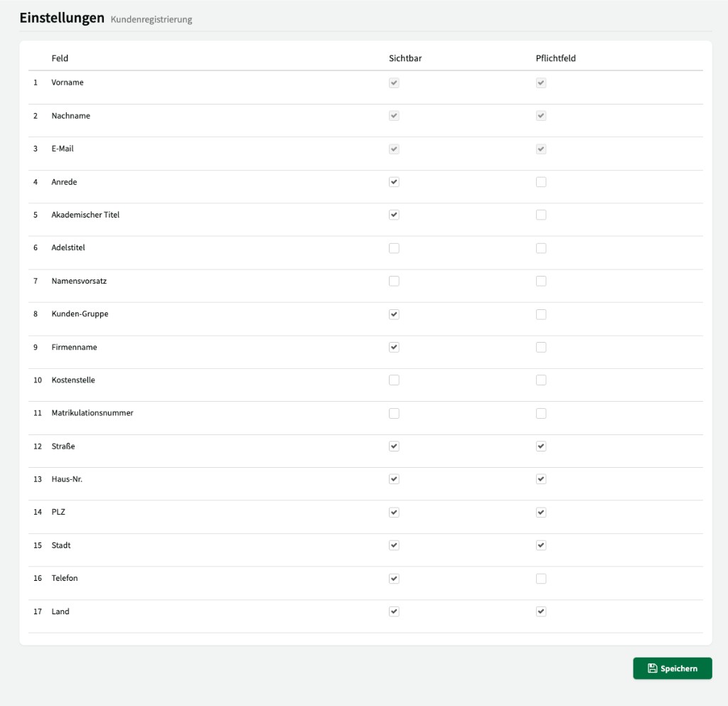Click the Sichtbar column header
Image resolution: width=728 pixels, height=706 pixels.
[405, 58]
